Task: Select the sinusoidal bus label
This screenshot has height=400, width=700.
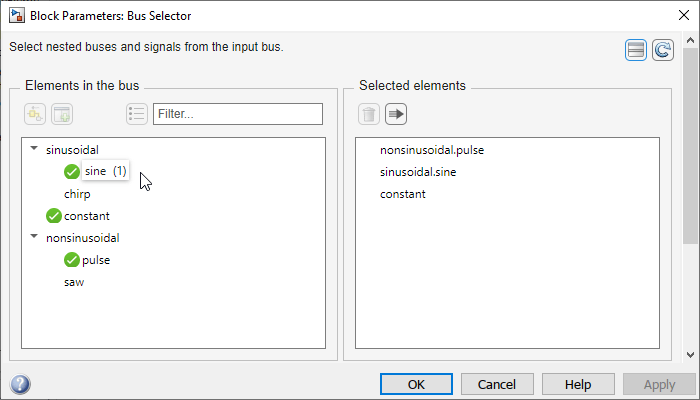Action: click(x=72, y=150)
